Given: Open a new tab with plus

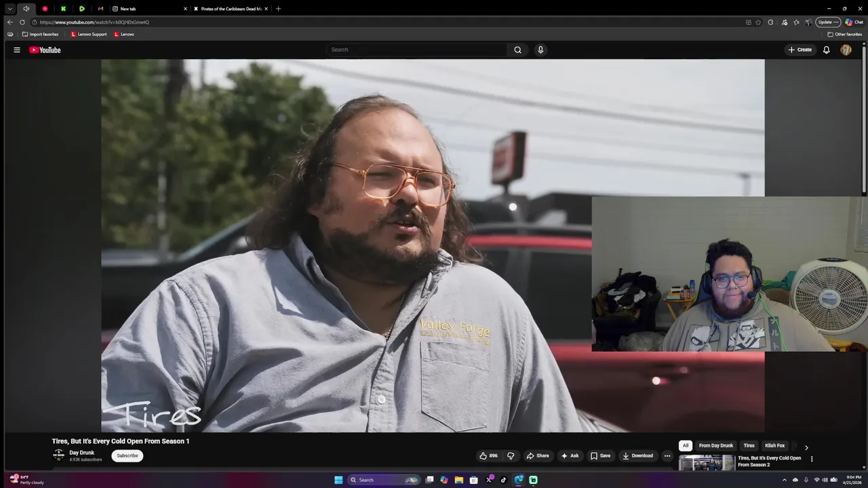Looking at the screenshot, I should click(278, 9).
